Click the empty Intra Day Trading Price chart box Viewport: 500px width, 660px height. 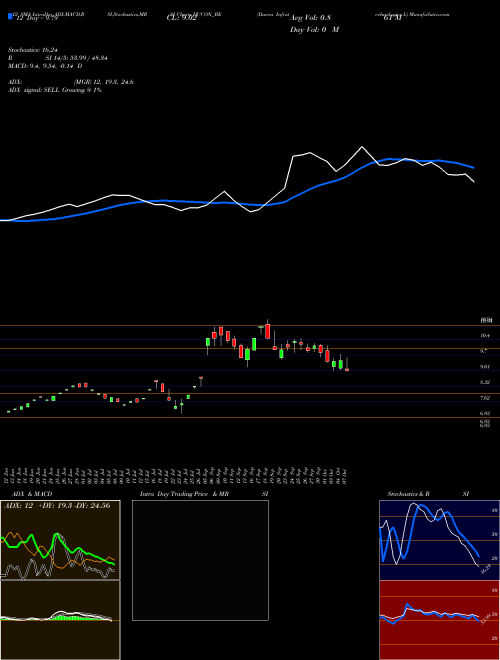pos(200,560)
